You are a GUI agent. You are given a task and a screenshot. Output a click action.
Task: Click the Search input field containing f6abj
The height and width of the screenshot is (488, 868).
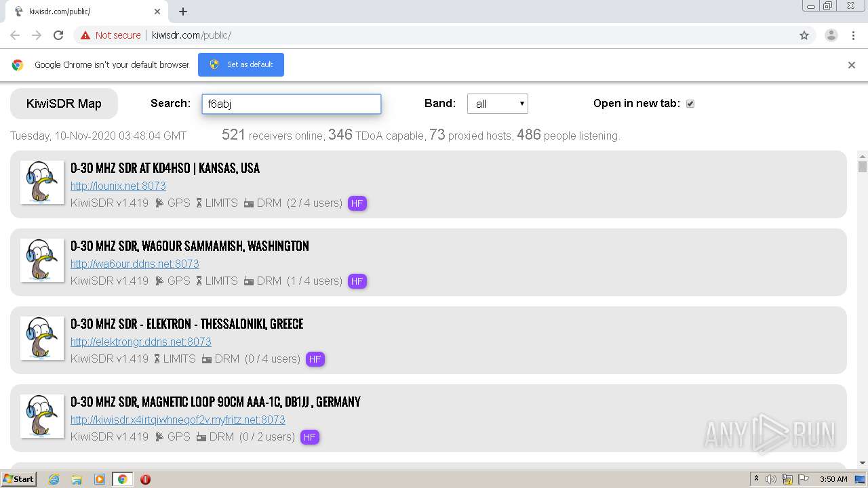point(292,104)
